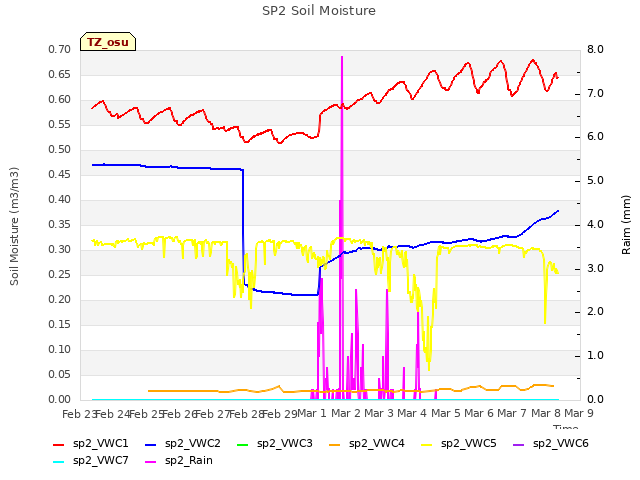Click the blue line's steep drop on Feb 28

click(244, 227)
